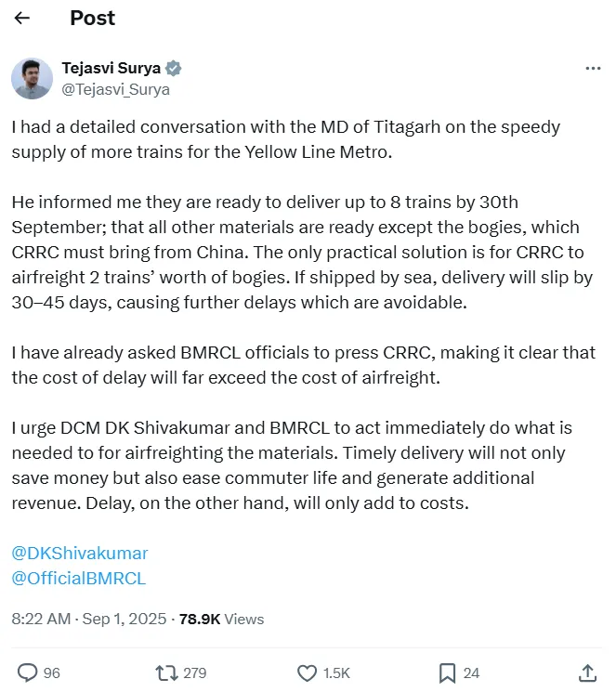The height and width of the screenshot is (692, 616).
Task: Bookmark the post with the bookmark icon
Action: coord(447,672)
